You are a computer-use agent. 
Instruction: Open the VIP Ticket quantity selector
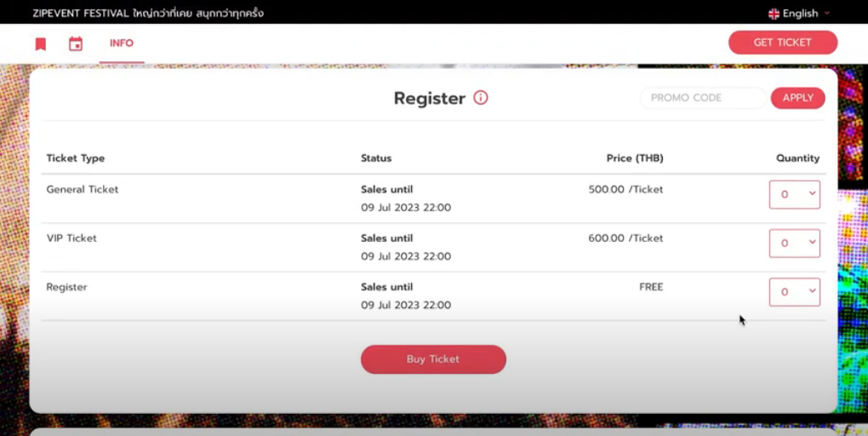[794, 243]
